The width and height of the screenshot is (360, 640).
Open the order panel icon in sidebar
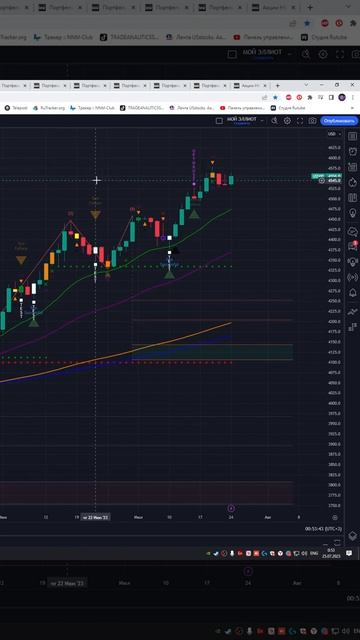click(353, 312)
